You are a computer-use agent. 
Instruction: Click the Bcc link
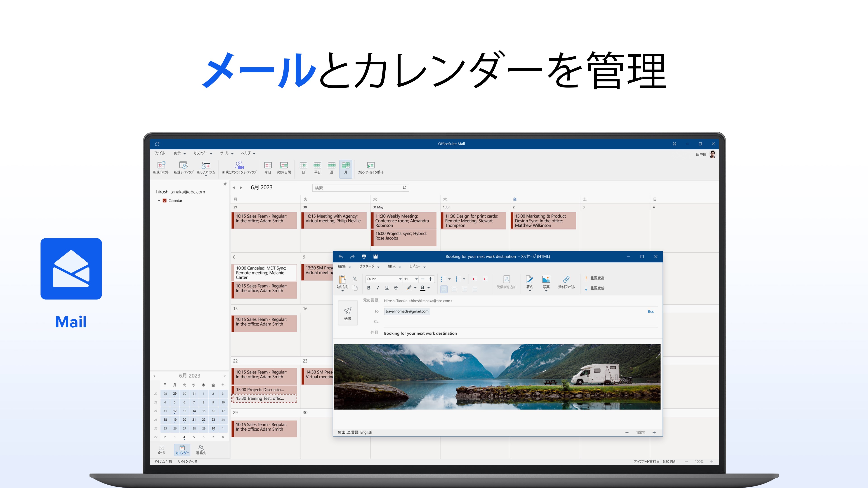[651, 312]
